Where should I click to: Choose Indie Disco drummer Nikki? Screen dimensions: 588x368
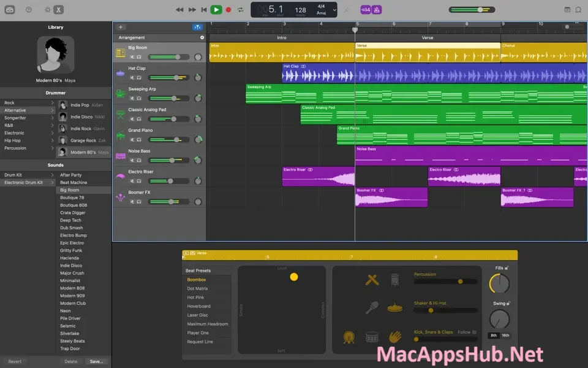pyautogui.click(x=84, y=117)
